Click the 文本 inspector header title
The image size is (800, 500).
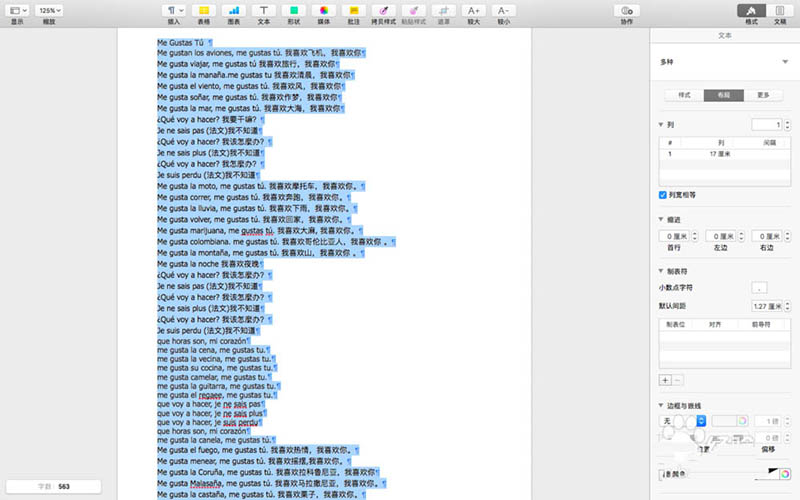(725, 36)
